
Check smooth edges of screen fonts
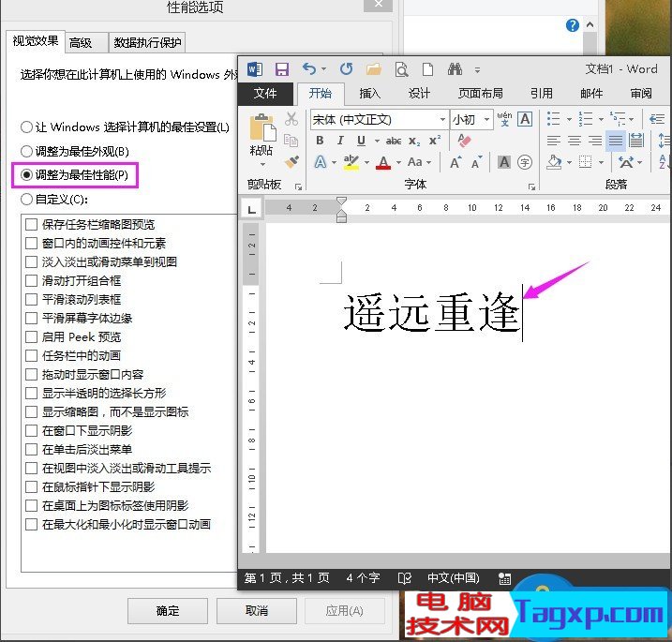click(31, 318)
